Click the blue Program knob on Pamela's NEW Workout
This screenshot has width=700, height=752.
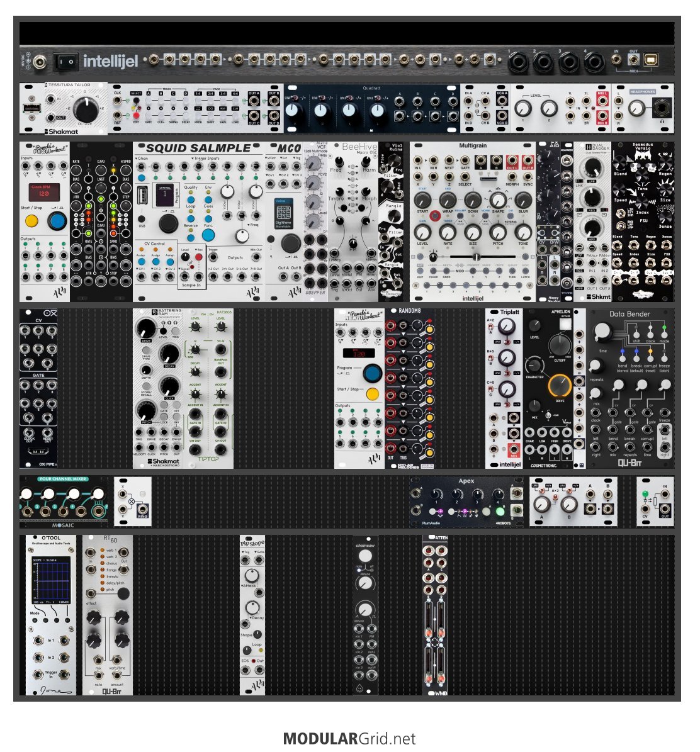372,373
